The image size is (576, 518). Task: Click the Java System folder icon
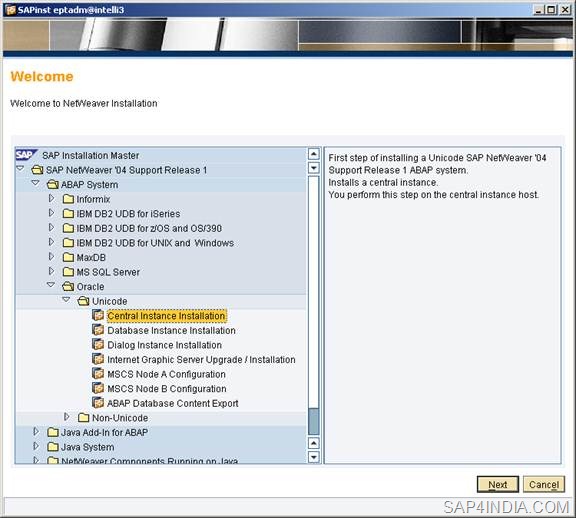coord(53,447)
